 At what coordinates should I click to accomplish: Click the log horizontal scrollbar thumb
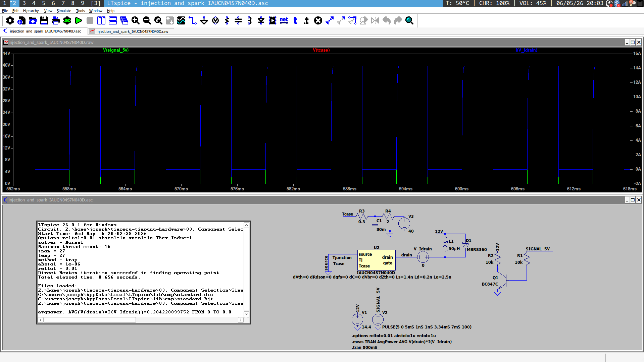pyautogui.click(x=90, y=320)
